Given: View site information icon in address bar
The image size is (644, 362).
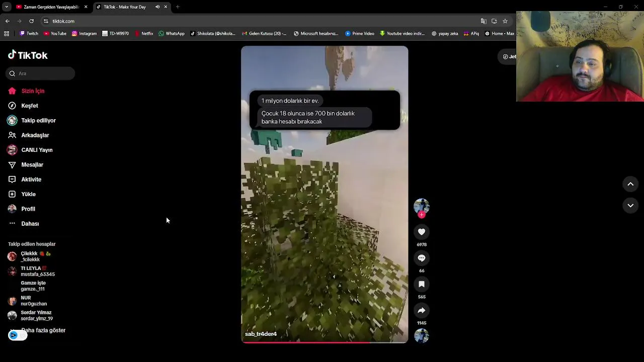Looking at the screenshot, I should point(46,21).
